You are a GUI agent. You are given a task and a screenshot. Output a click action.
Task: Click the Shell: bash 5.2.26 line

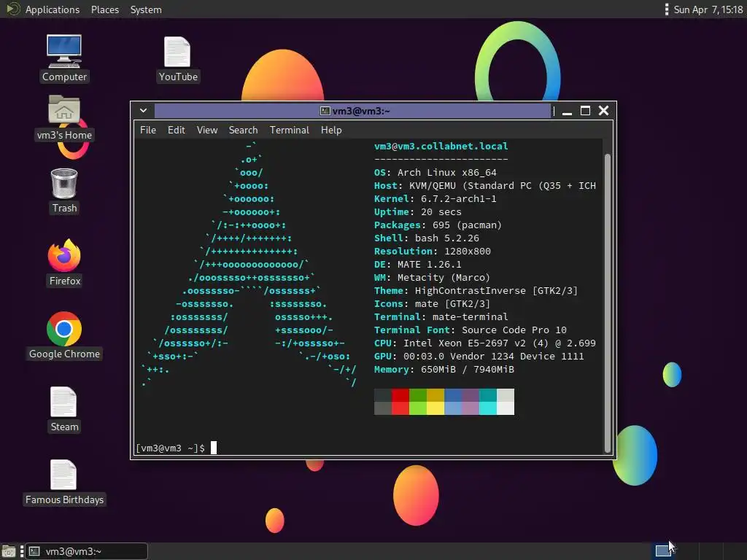pyautogui.click(x=426, y=238)
